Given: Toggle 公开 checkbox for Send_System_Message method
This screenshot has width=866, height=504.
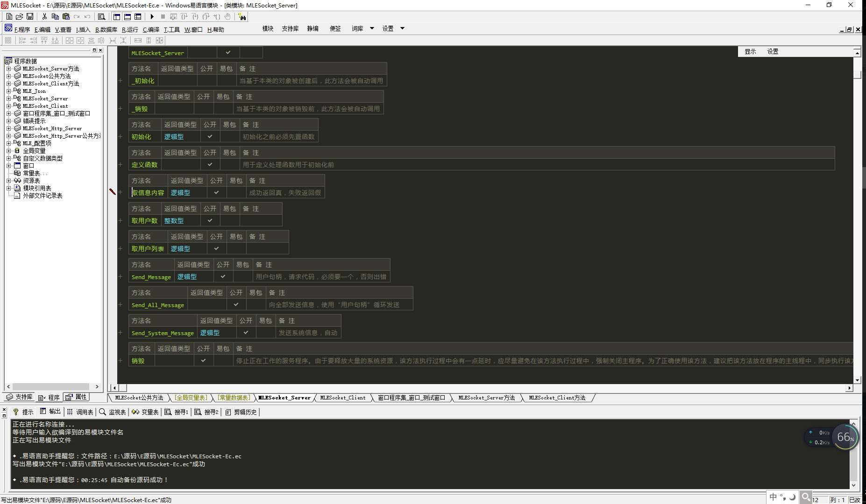Looking at the screenshot, I should (x=246, y=333).
